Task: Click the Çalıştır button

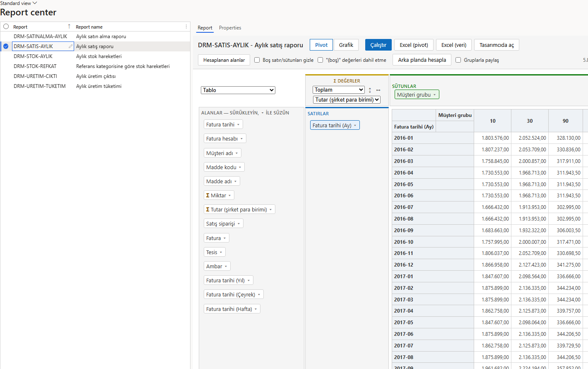Action: [378, 45]
